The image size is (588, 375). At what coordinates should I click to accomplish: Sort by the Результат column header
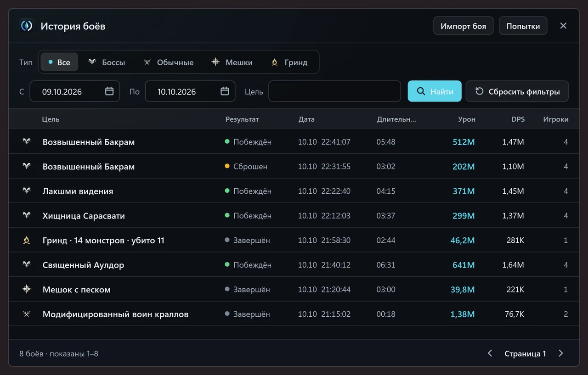pos(242,119)
